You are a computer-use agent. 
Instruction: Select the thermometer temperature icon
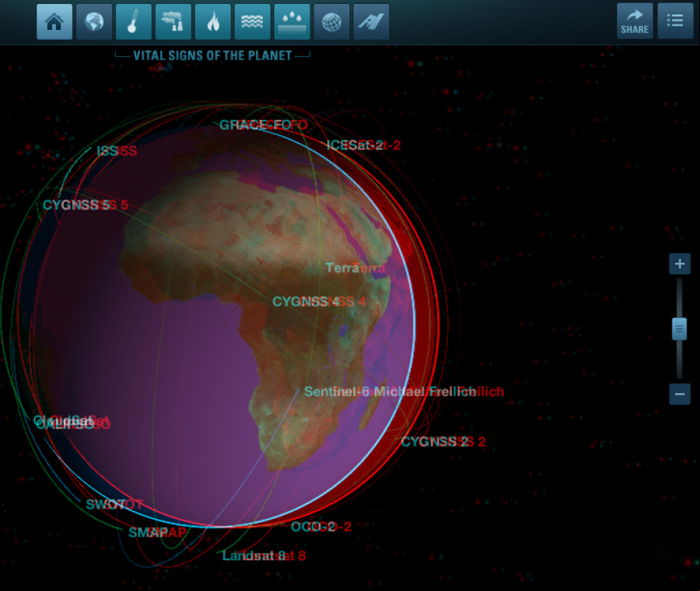tap(134, 22)
